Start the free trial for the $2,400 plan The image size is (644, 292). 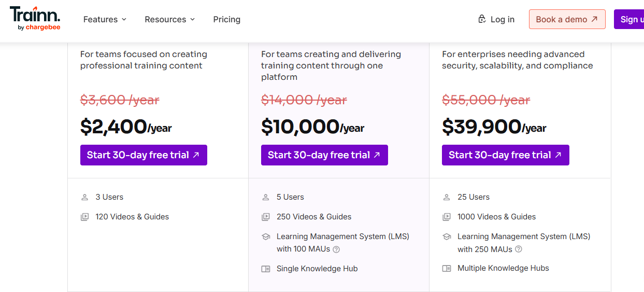(x=144, y=155)
